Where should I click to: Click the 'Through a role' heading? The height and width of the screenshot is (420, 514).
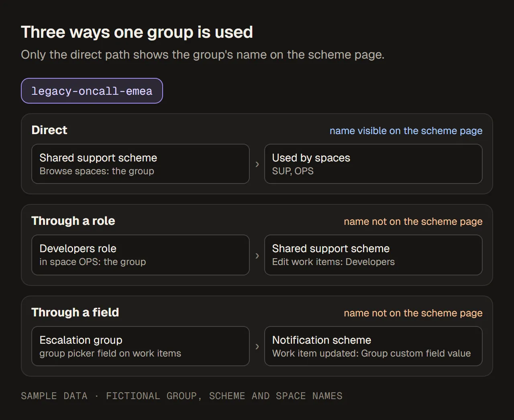pyautogui.click(x=73, y=221)
